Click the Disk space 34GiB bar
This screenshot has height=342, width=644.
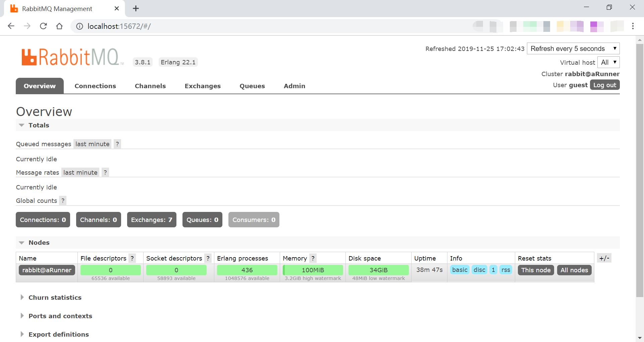tap(379, 270)
